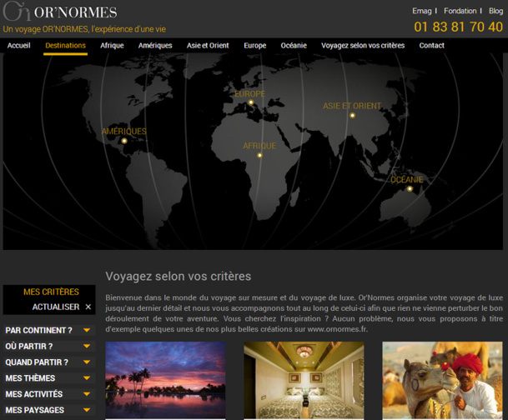The height and width of the screenshot is (420, 508).
Task: Click the Actualiser button
Action: click(x=55, y=307)
